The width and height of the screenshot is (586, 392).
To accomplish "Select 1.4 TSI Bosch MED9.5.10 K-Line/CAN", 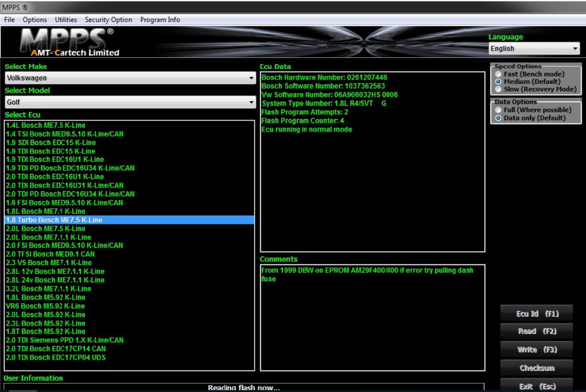I will [x=130, y=134].
